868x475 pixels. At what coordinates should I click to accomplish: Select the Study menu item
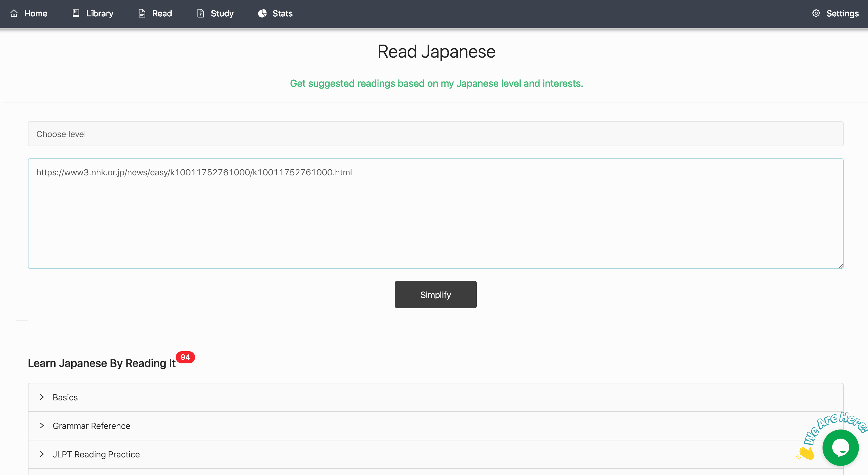pyautogui.click(x=221, y=13)
